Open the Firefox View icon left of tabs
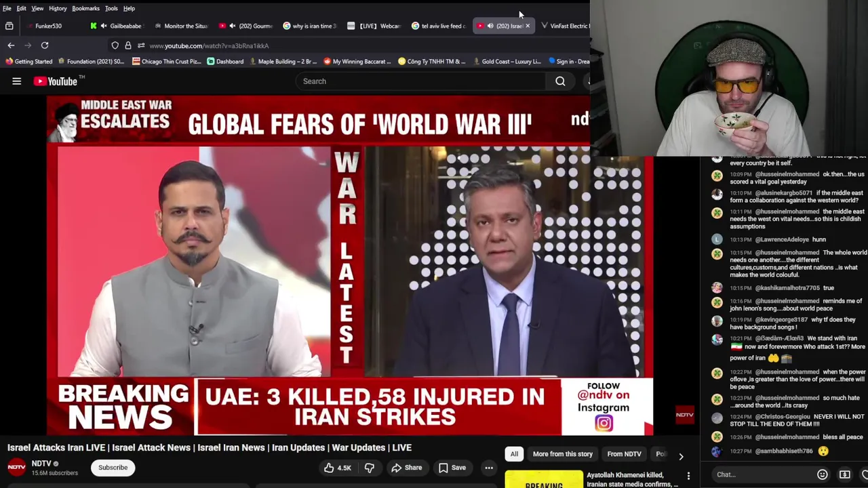The image size is (868, 488). [9, 26]
